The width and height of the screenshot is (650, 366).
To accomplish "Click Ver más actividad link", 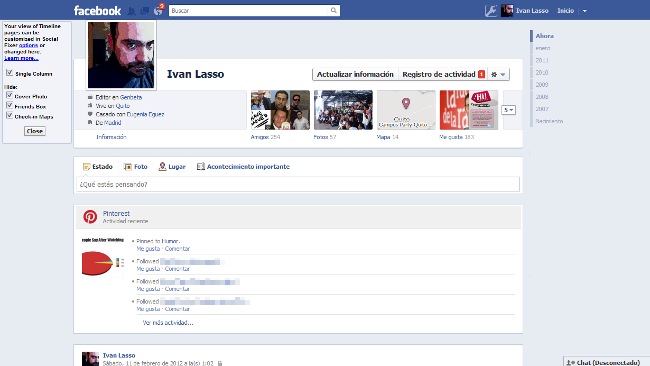I will (x=167, y=322).
